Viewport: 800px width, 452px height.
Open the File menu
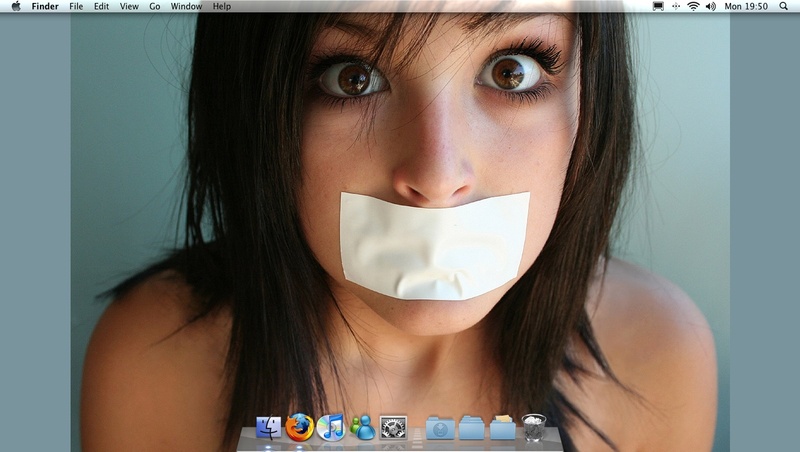pos(76,6)
